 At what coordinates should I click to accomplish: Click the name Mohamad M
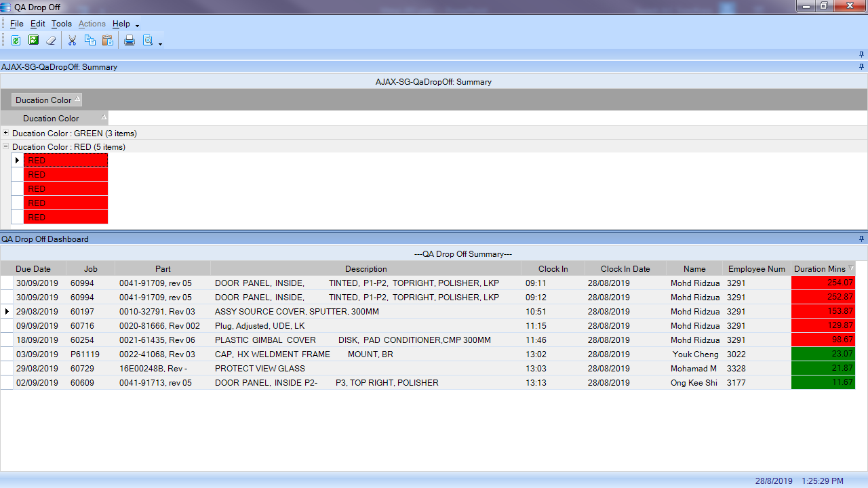point(694,369)
